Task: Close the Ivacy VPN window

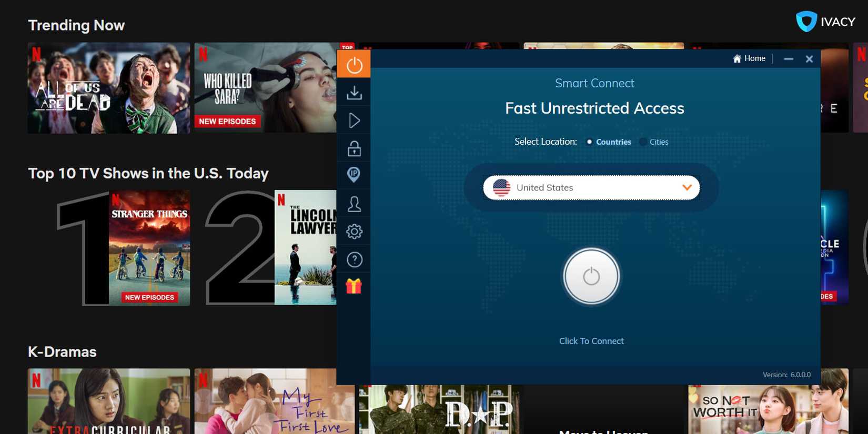Action: coord(809,59)
